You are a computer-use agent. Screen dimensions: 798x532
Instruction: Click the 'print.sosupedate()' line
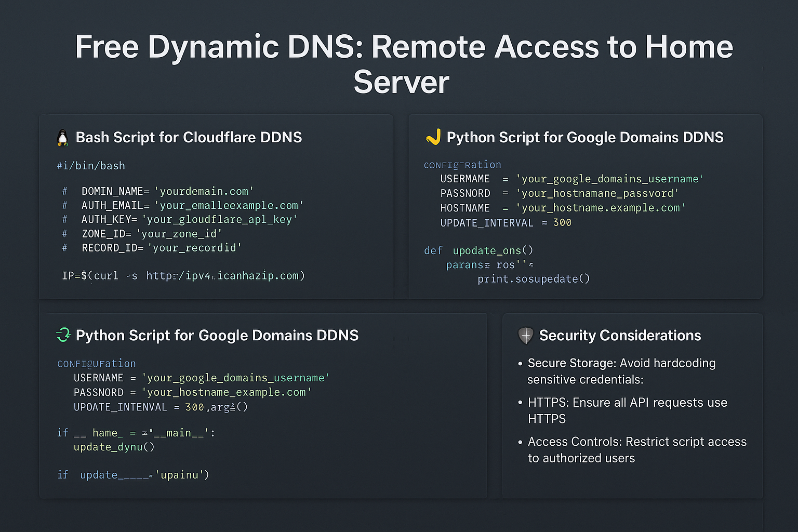534,279
